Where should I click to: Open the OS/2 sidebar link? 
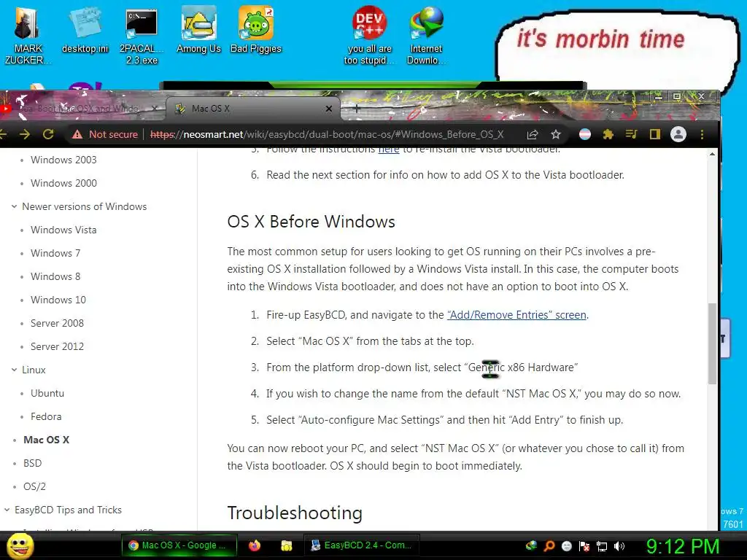tap(34, 486)
